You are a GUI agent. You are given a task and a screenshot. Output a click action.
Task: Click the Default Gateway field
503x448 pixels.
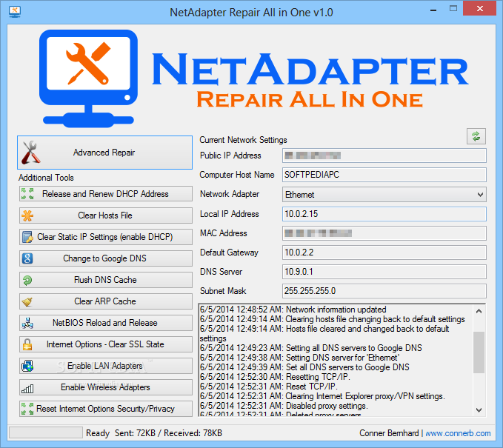pos(384,253)
